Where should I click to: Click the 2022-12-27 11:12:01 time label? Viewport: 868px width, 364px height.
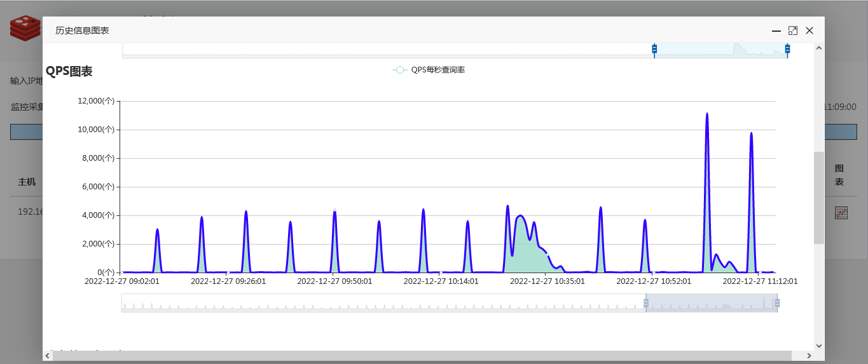coord(760,281)
